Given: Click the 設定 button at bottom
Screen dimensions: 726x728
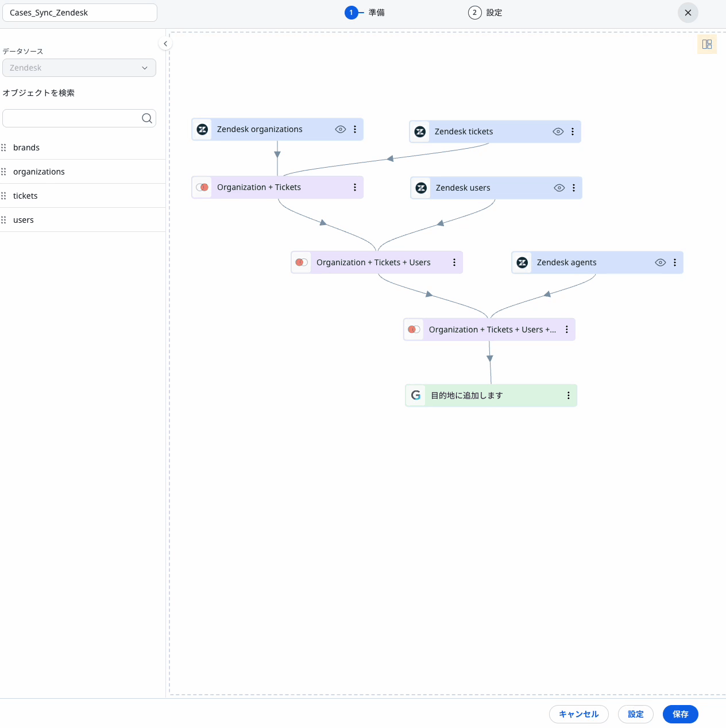Looking at the screenshot, I should point(636,714).
